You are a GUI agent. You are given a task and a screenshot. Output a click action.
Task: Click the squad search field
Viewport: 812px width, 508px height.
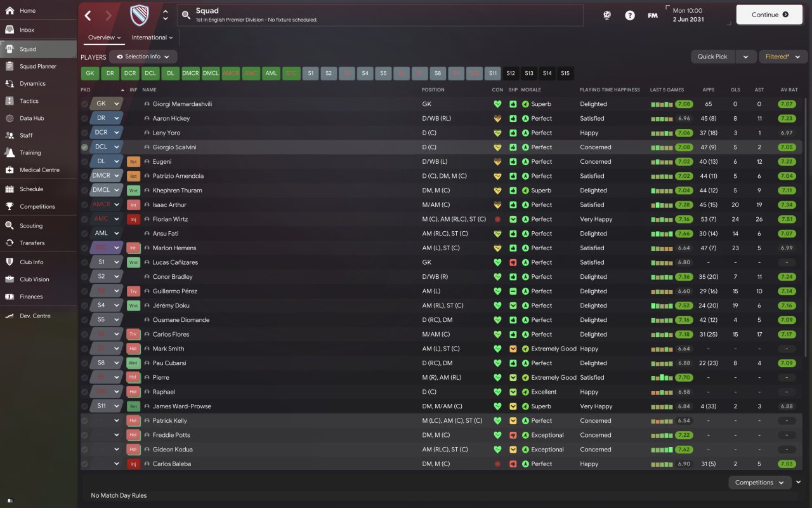pyautogui.click(x=380, y=15)
